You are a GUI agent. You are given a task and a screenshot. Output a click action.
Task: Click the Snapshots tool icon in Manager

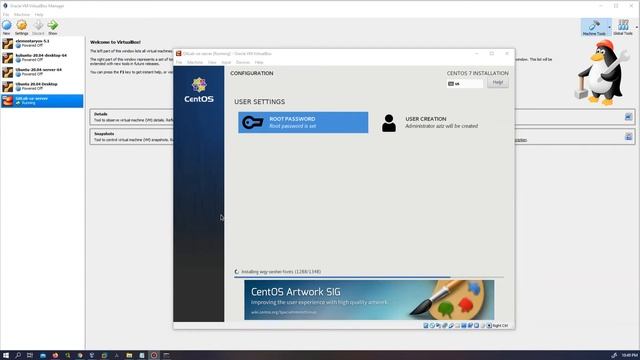tap(628, 136)
